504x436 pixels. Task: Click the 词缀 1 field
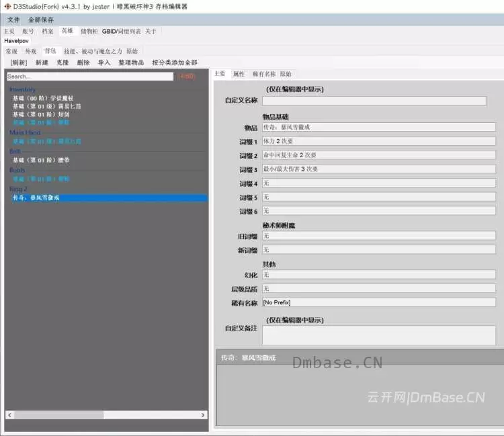379,141
